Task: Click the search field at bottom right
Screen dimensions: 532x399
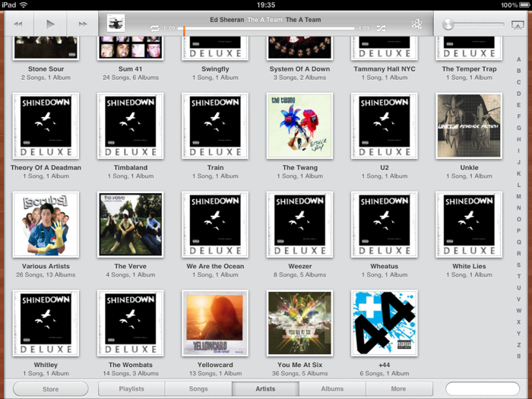Action: coord(483,389)
